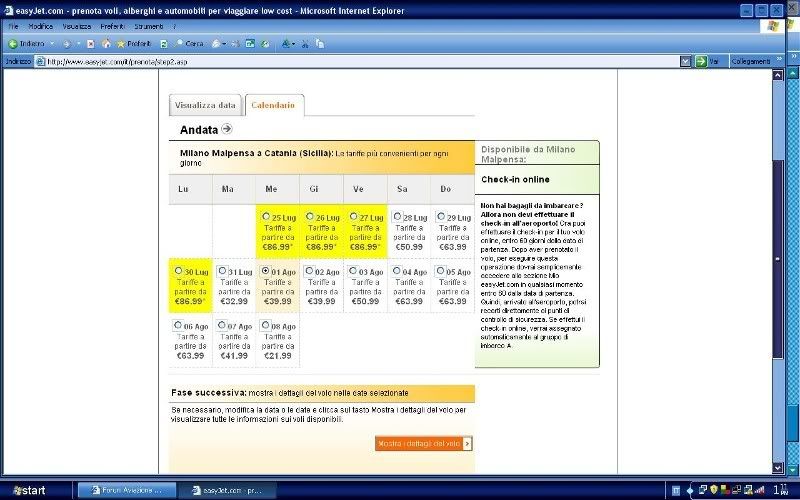Expand the Collegamenti links chevron

click(779, 60)
